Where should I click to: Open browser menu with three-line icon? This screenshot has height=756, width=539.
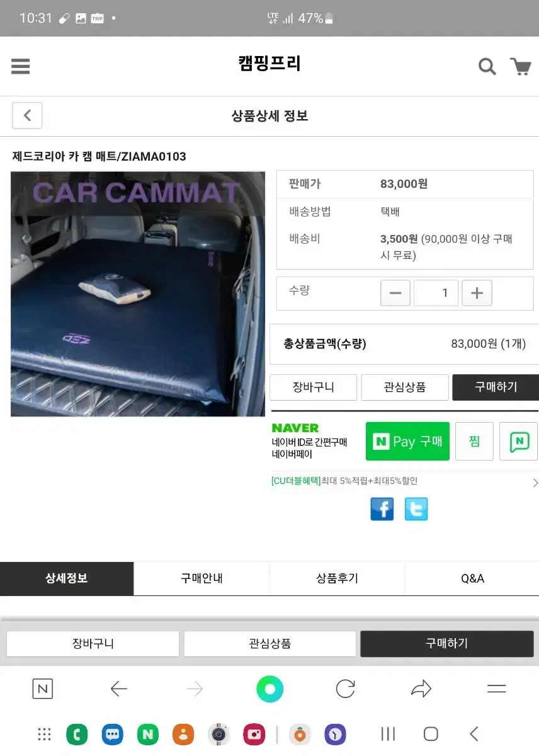pyautogui.click(x=497, y=689)
